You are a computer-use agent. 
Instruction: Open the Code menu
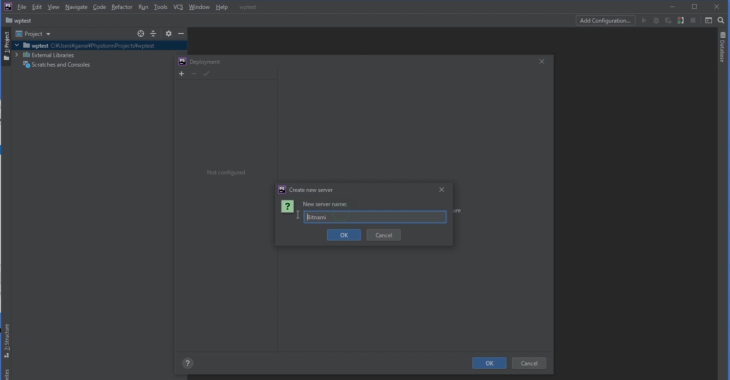(99, 7)
